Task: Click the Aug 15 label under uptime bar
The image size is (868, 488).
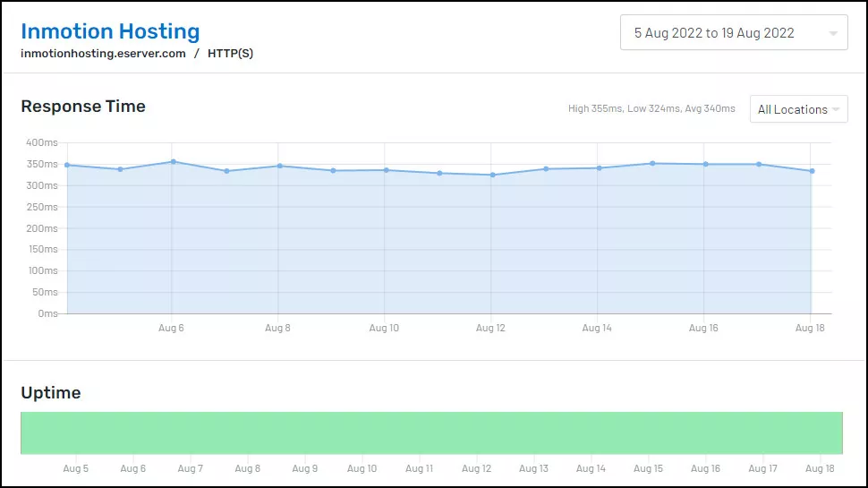Action: click(648, 468)
